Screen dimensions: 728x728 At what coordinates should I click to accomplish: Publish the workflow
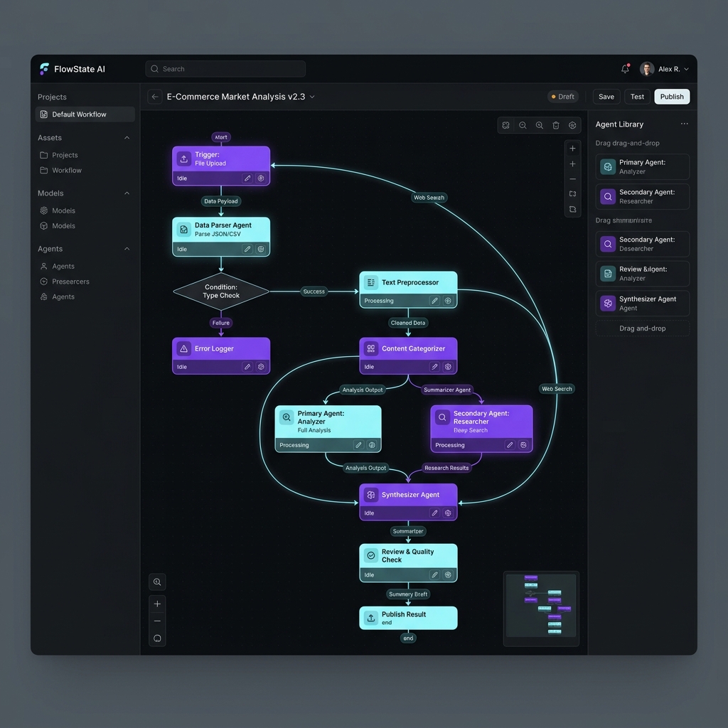(x=672, y=97)
